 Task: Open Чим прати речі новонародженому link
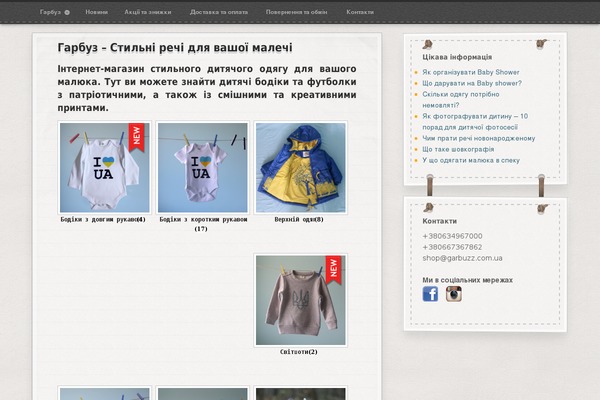pos(479,138)
